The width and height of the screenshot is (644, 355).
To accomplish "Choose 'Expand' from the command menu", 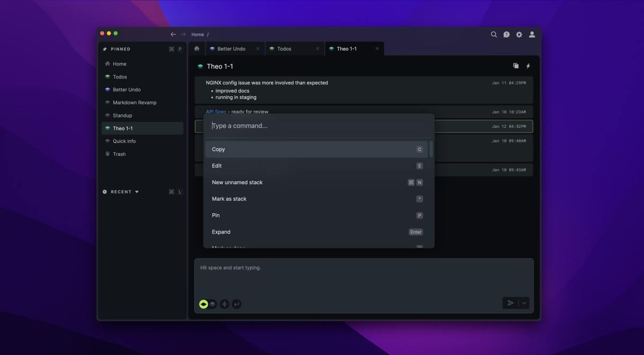I will pos(221,231).
